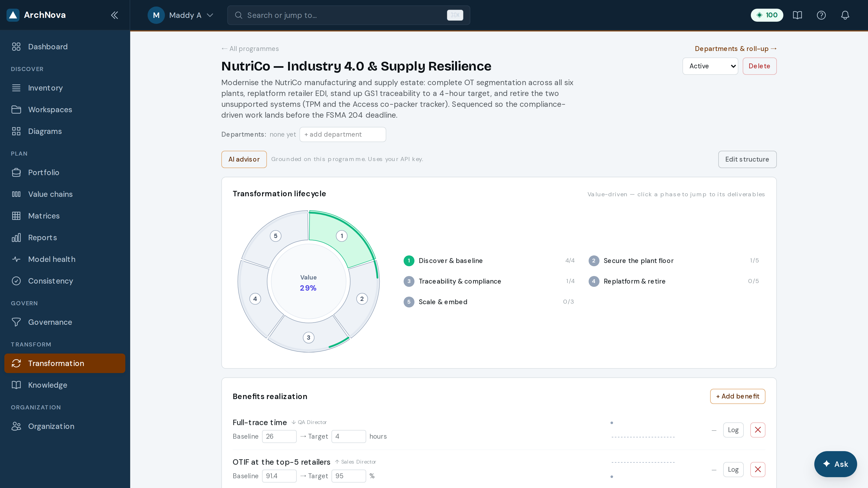Screen dimensions: 868x488
Task: Jump to Scale & embed phase
Action: click(489, 302)
